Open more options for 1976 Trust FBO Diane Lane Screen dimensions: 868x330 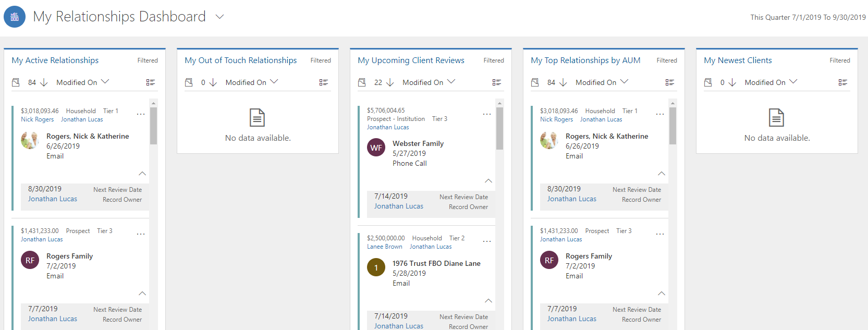pyautogui.click(x=487, y=241)
